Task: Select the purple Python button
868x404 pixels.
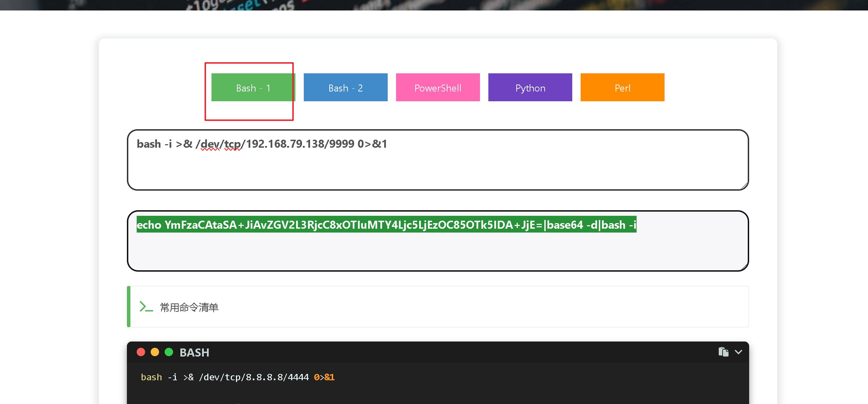Action: [x=530, y=88]
